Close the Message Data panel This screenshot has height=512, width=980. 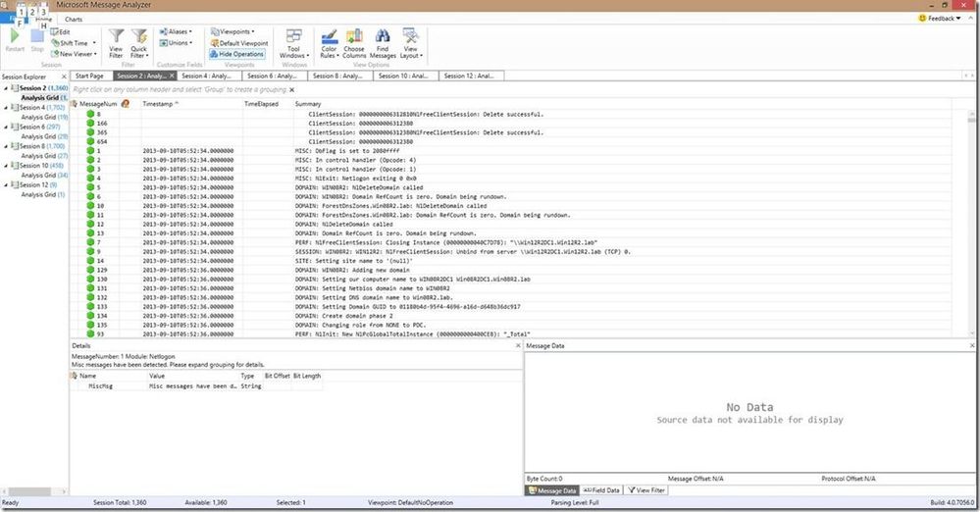[x=972, y=345]
